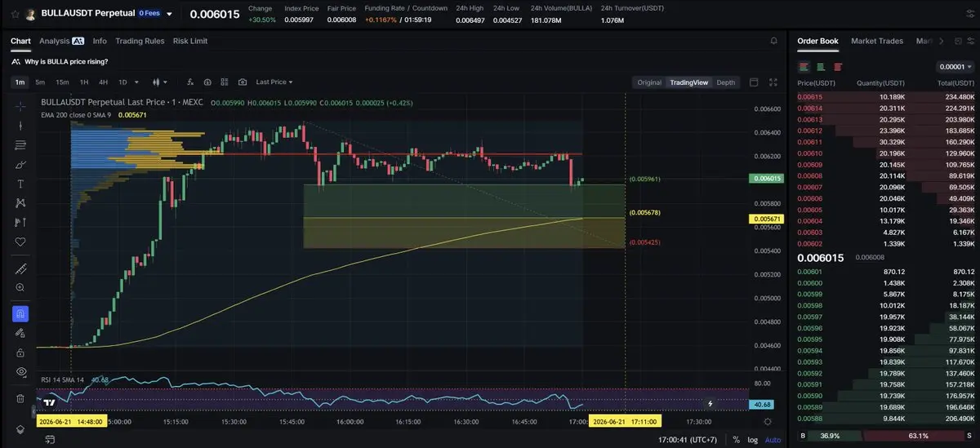Open the object tree layers icon

pyautogui.click(x=20, y=430)
